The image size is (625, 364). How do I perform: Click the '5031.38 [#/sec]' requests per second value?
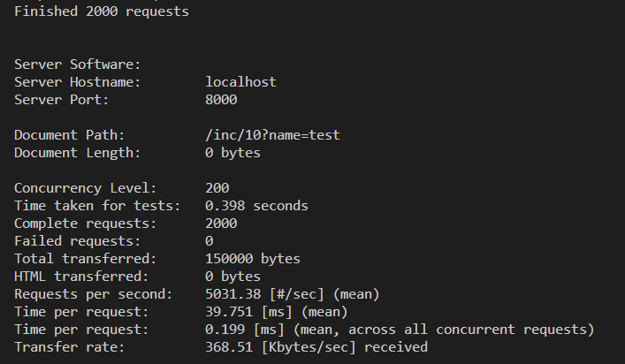click(x=264, y=294)
